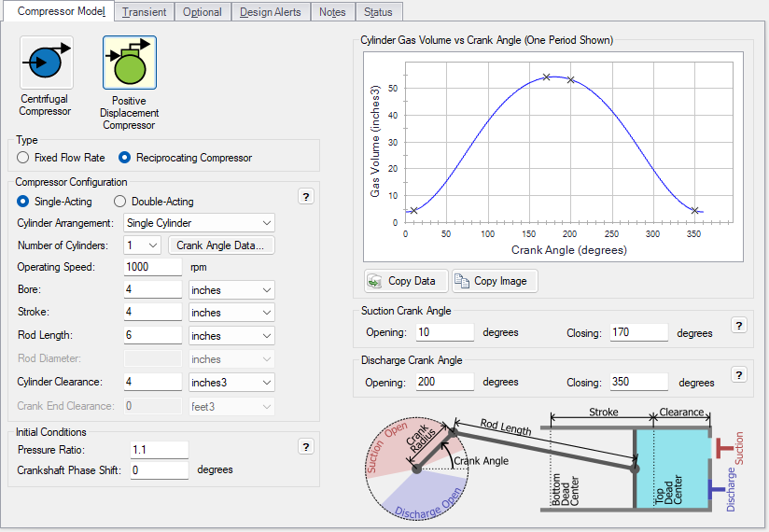This screenshot has width=769, height=532.
Task: Select the Positive Displacement Compressor icon
Action: click(129, 63)
